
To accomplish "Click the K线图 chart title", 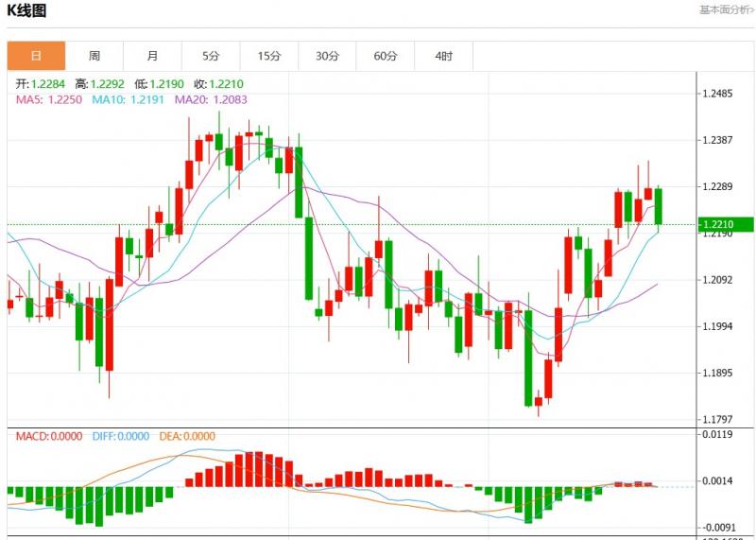I will click(26, 11).
